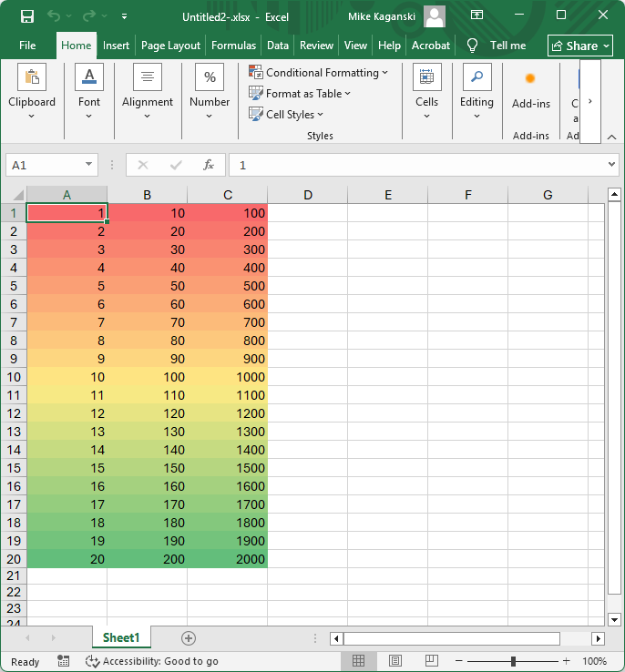Viewport: 625px width, 672px height.
Task: Switch to Normal view in status bar
Action: 359,661
